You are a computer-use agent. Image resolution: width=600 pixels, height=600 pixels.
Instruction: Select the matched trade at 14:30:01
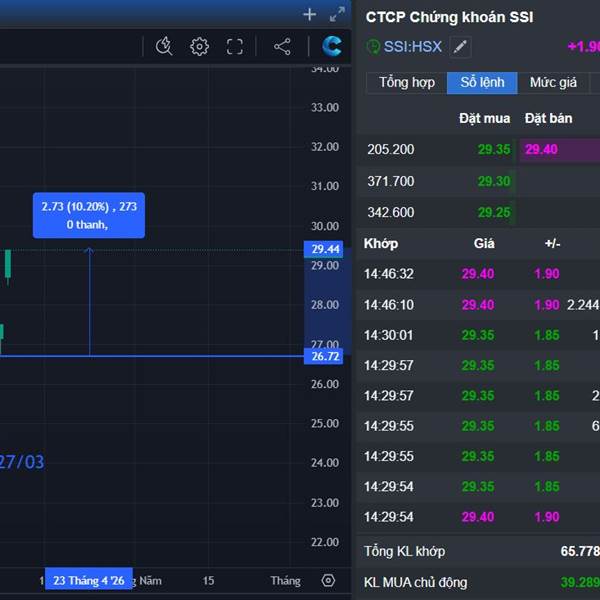[478, 335]
